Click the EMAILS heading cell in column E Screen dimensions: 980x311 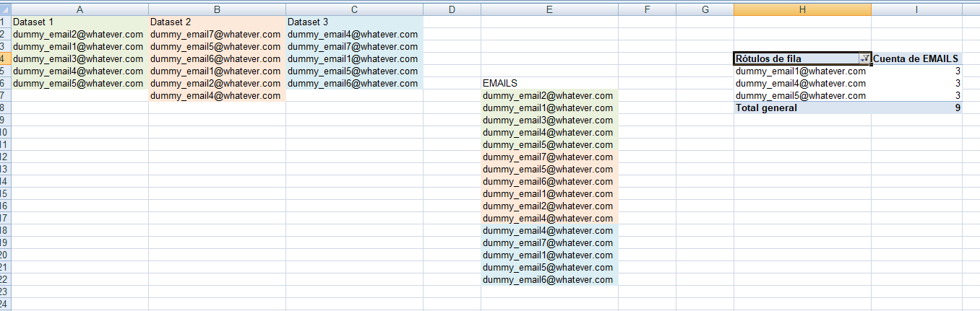[x=549, y=83]
